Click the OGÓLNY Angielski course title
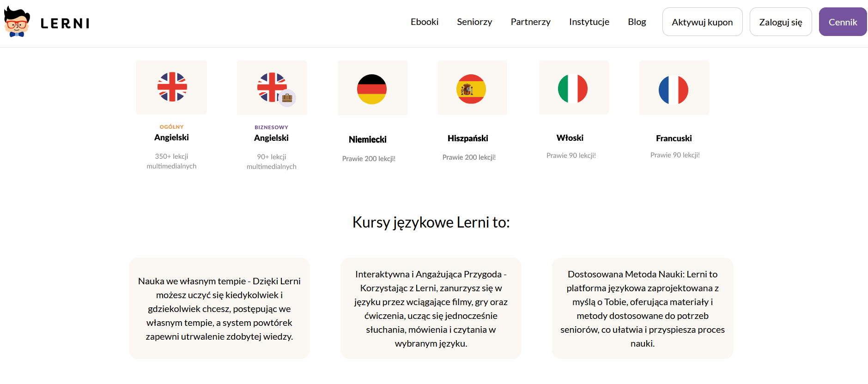Image resolution: width=868 pixels, height=384 pixels. coord(171,138)
